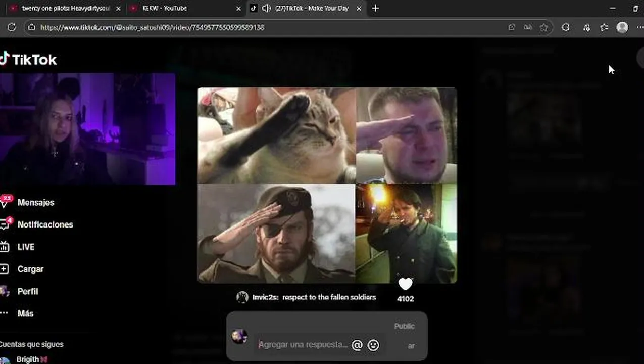Expand the Más menu
The image size is (644, 364).
coord(25,313)
